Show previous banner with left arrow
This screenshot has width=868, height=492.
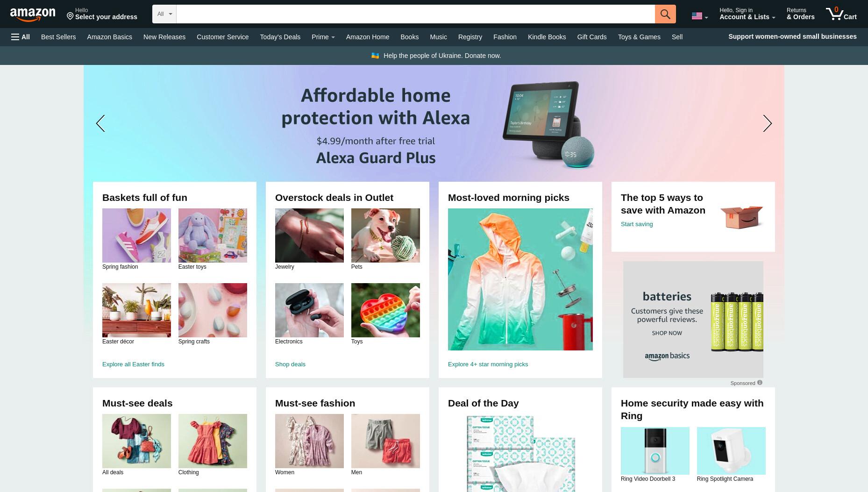click(100, 123)
